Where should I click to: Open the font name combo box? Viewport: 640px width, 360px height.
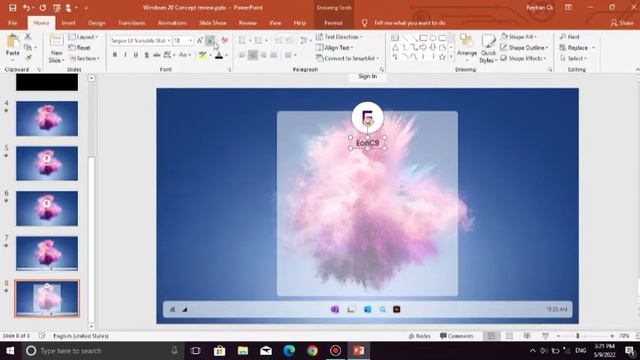(x=140, y=40)
